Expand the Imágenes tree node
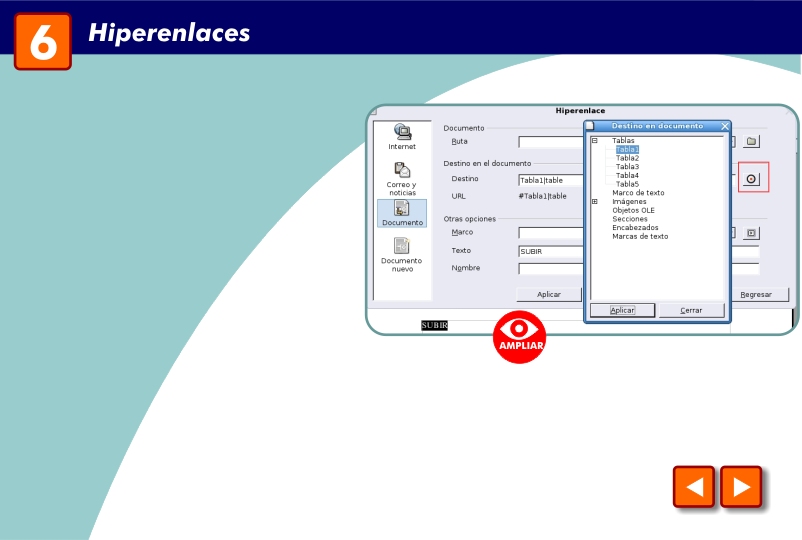802x540 pixels. click(594, 201)
